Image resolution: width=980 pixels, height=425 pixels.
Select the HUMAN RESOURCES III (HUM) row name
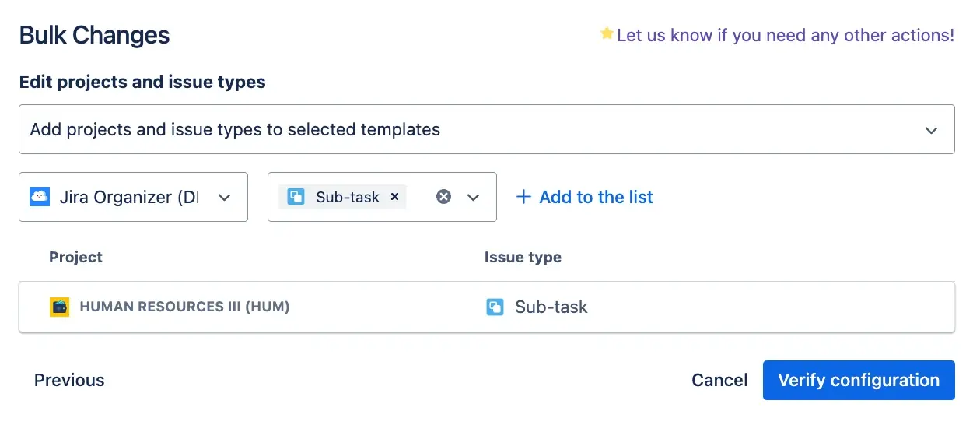(184, 307)
